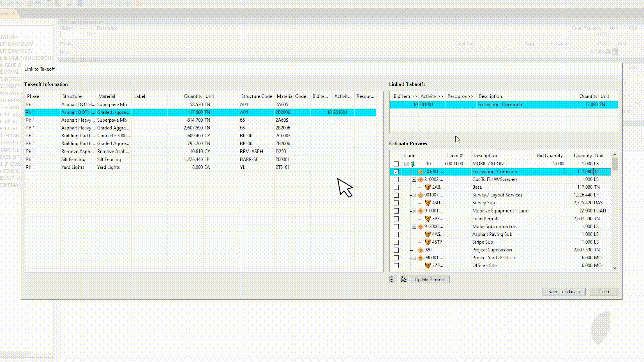Screen dimensions: 644x362
Task: Click the Update Preview button icon
Action: 429,279
